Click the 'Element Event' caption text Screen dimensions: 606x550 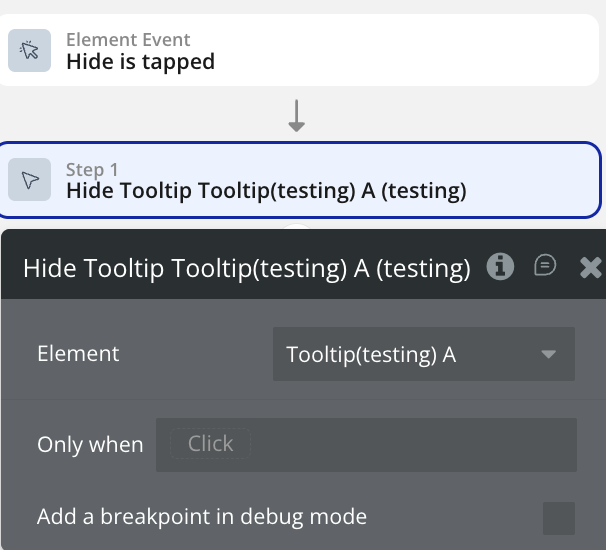point(128,40)
